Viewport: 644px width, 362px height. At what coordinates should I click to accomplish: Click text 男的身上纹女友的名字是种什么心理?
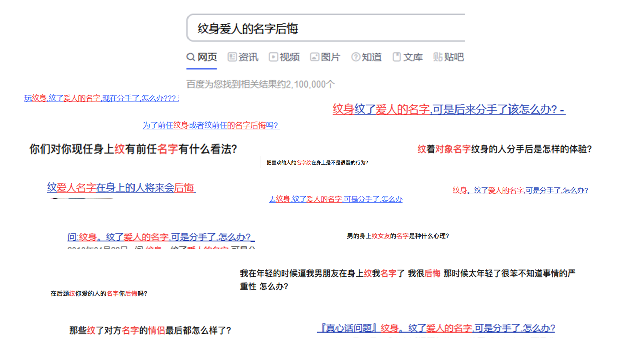[398, 236]
